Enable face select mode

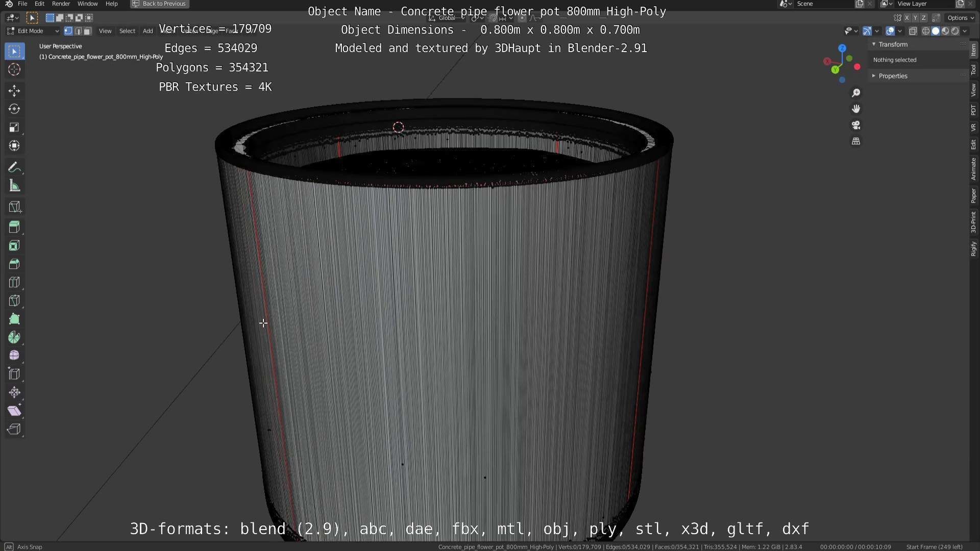click(x=87, y=31)
